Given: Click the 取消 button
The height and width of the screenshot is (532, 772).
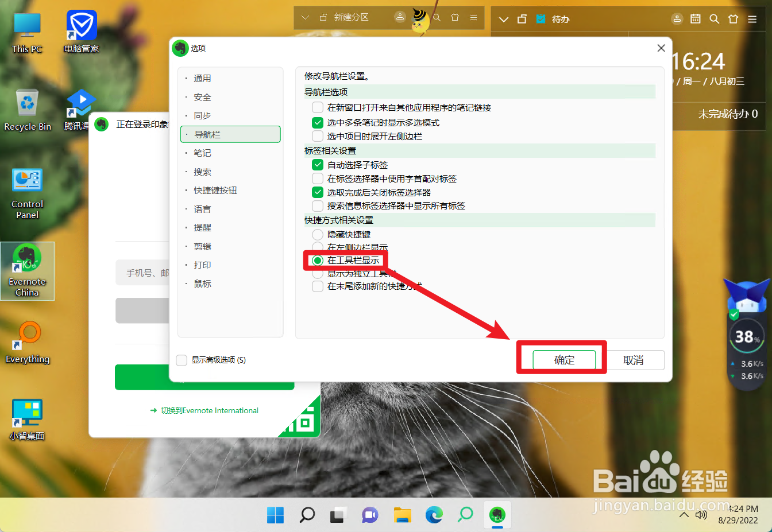Looking at the screenshot, I should tap(634, 360).
